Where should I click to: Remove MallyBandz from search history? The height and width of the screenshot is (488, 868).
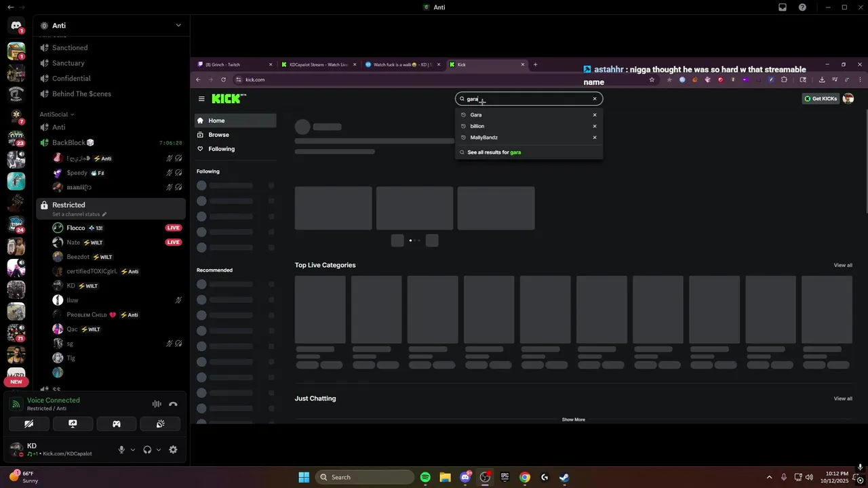pyautogui.click(x=595, y=138)
